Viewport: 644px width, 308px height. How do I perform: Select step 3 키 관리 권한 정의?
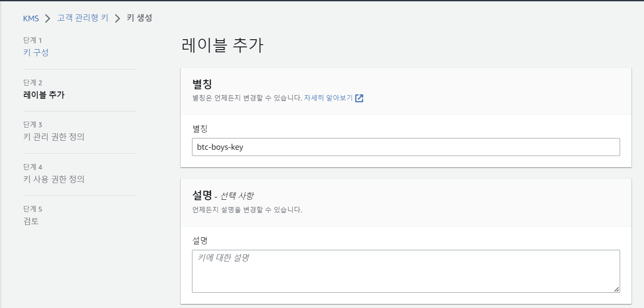tap(54, 137)
